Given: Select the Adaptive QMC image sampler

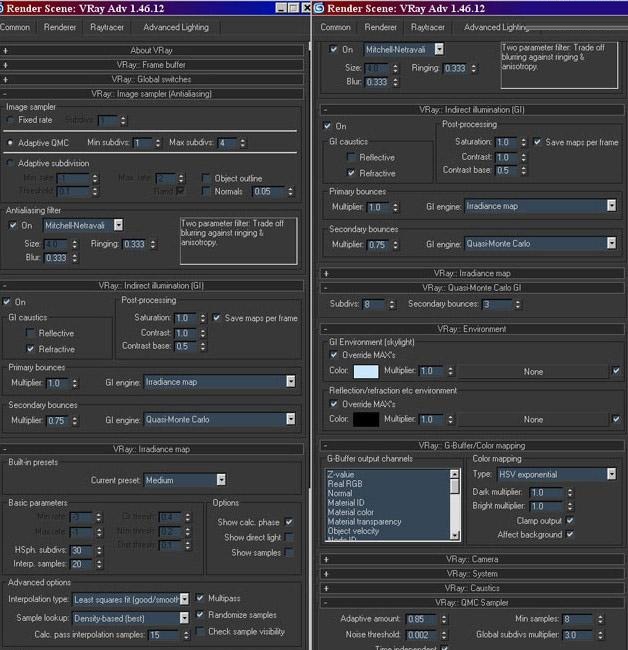Looking at the screenshot, I should [x=10, y=143].
